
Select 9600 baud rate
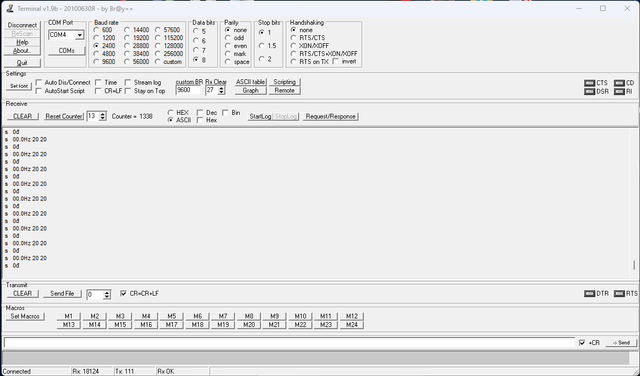96,62
